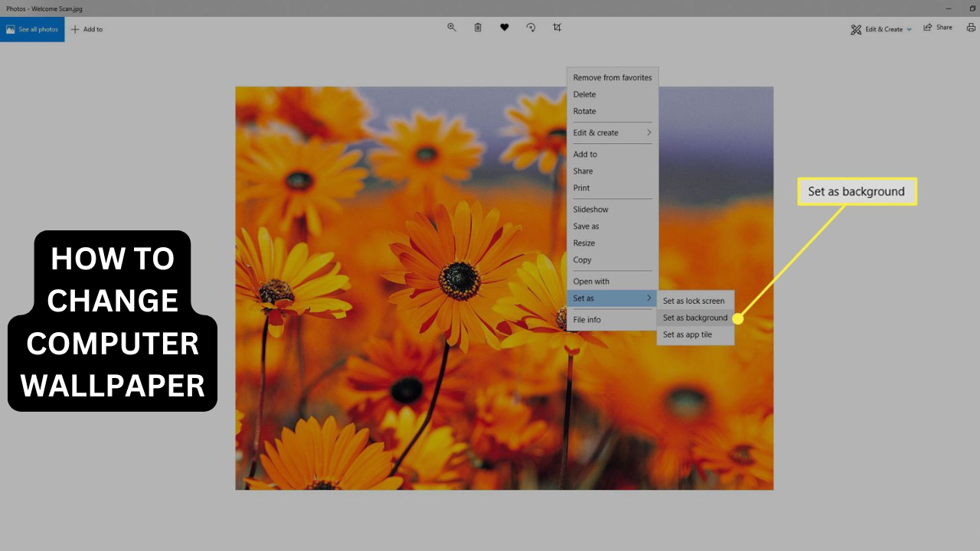Click the Delete trash icon on the toolbar
The image size is (980, 551).
click(478, 27)
